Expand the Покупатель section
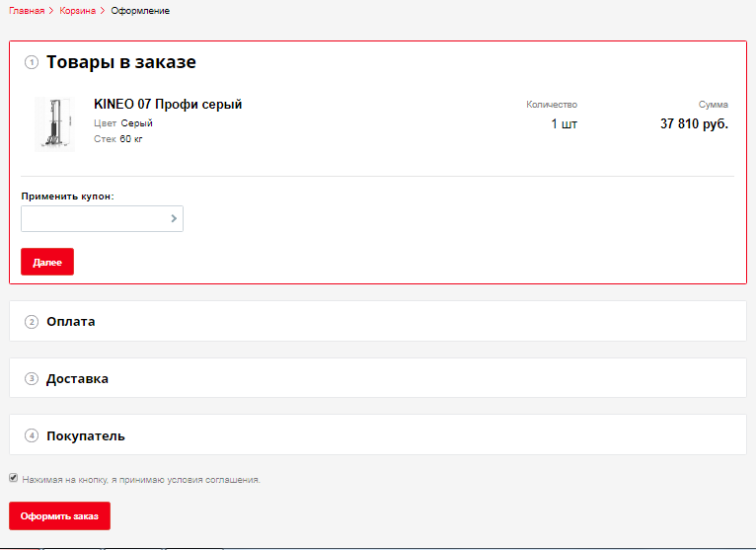Viewport: 756px width, 550px height. [378, 434]
